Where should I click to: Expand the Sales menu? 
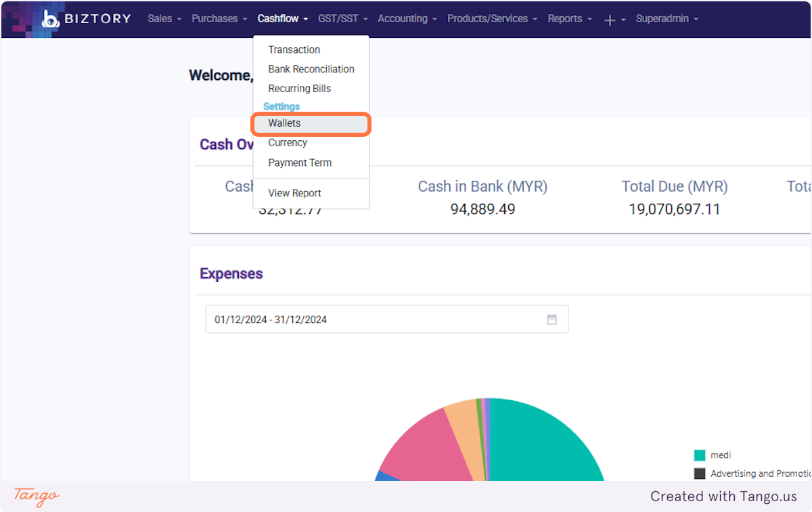coord(164,19)
